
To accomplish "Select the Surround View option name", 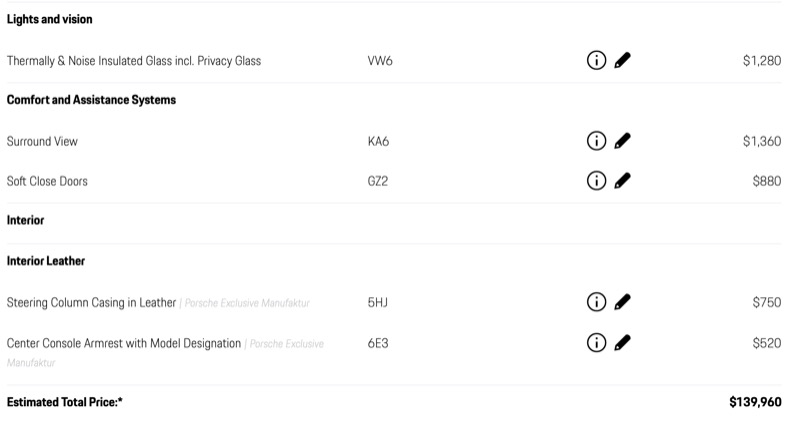I will pos(42,141).
